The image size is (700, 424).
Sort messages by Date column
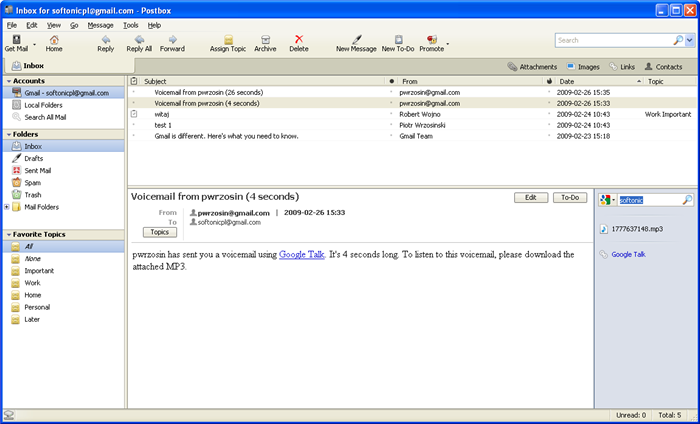click(600, 81)
